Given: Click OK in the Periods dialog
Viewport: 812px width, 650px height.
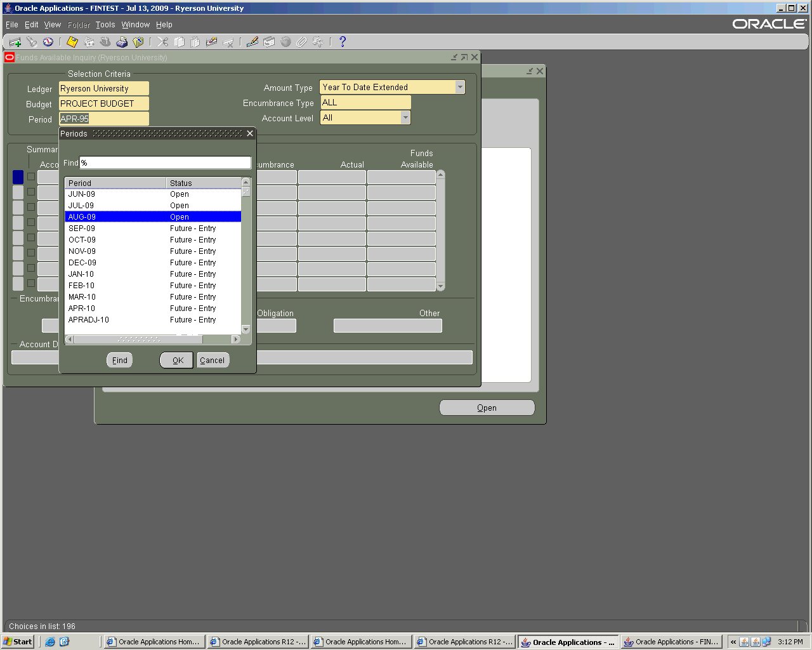Looking at the screenshot, I should pos(176,361).
